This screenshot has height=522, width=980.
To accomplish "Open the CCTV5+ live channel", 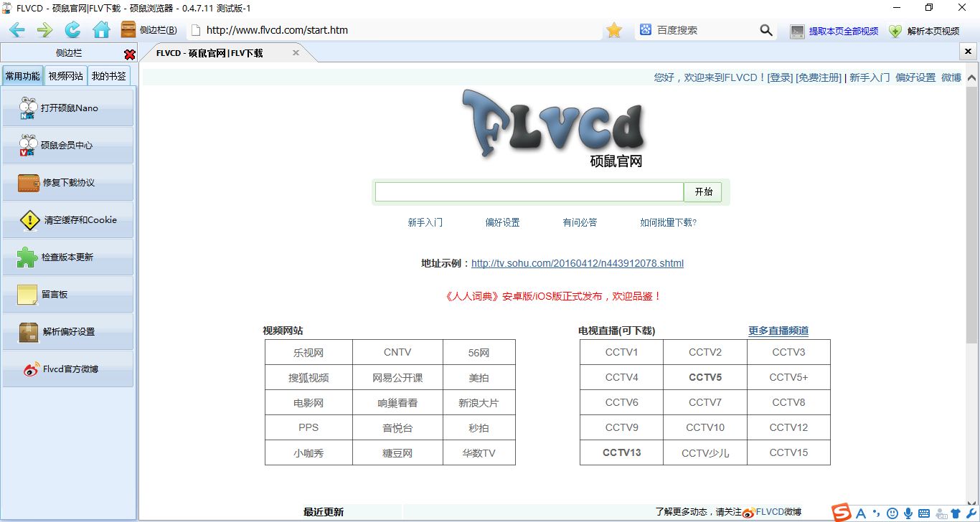I will [x=788, y=377].
